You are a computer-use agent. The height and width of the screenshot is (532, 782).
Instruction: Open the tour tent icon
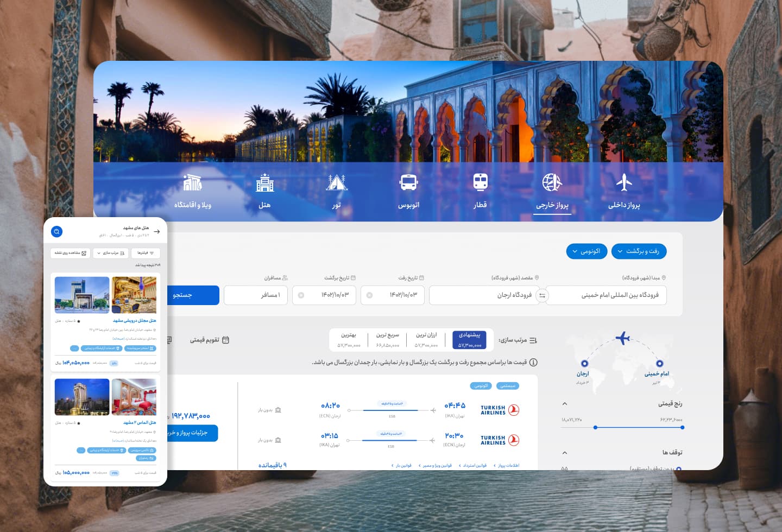[337, 182]
